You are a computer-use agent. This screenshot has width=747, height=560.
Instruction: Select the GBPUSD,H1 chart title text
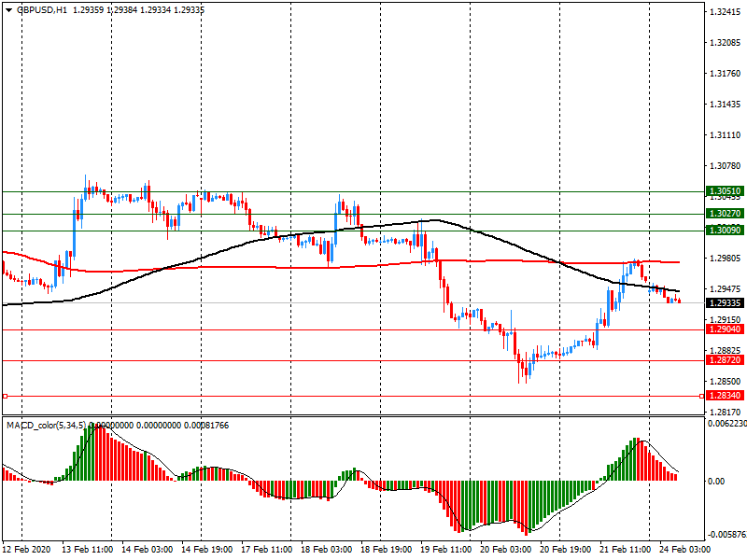tap(42, 10)
